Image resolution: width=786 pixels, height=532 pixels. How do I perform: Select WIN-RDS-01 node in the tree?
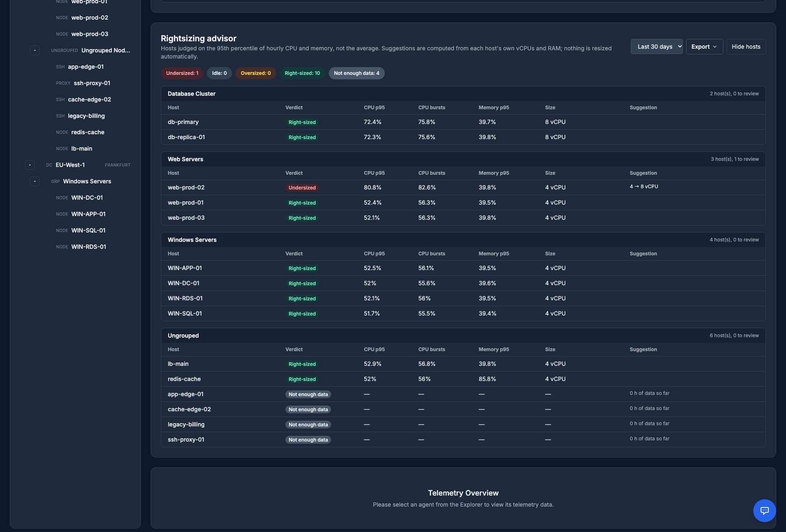[x=88, y=247]
